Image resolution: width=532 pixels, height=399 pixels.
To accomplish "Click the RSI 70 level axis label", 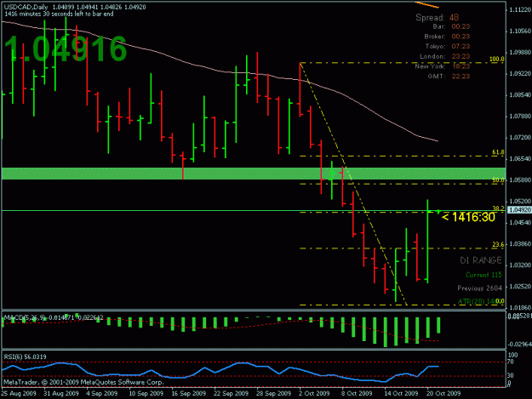I will pyautogui.click(x=510, y=362).
